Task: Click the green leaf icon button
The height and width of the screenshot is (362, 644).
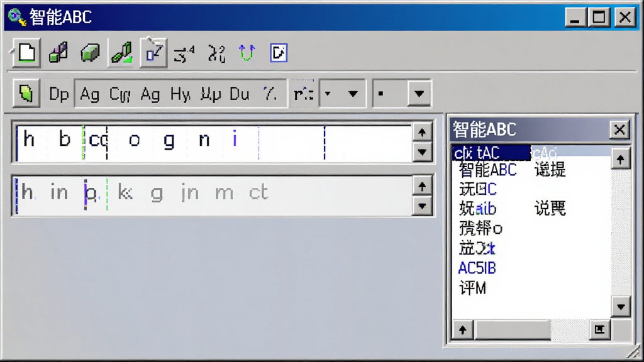Action: (26, 94)
